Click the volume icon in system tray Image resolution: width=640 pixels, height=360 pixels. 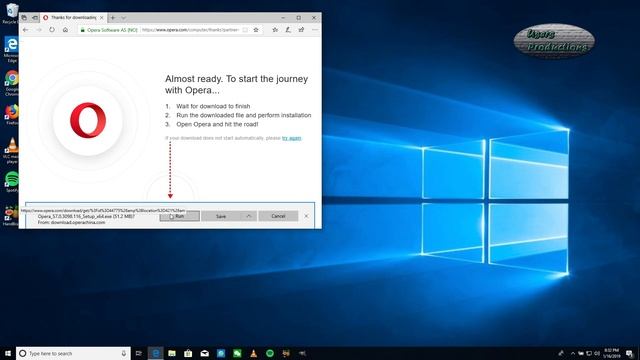coord(597,353)
